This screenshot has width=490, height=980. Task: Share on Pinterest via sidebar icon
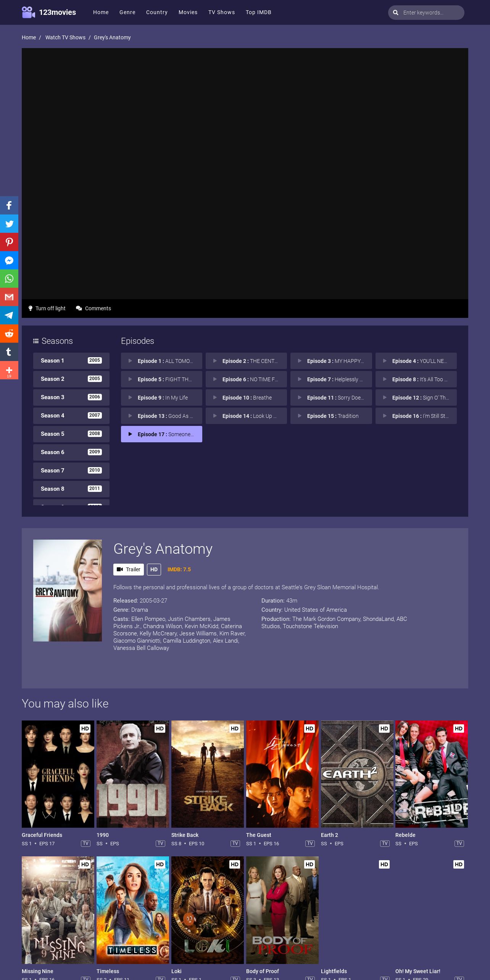[9, 242]
